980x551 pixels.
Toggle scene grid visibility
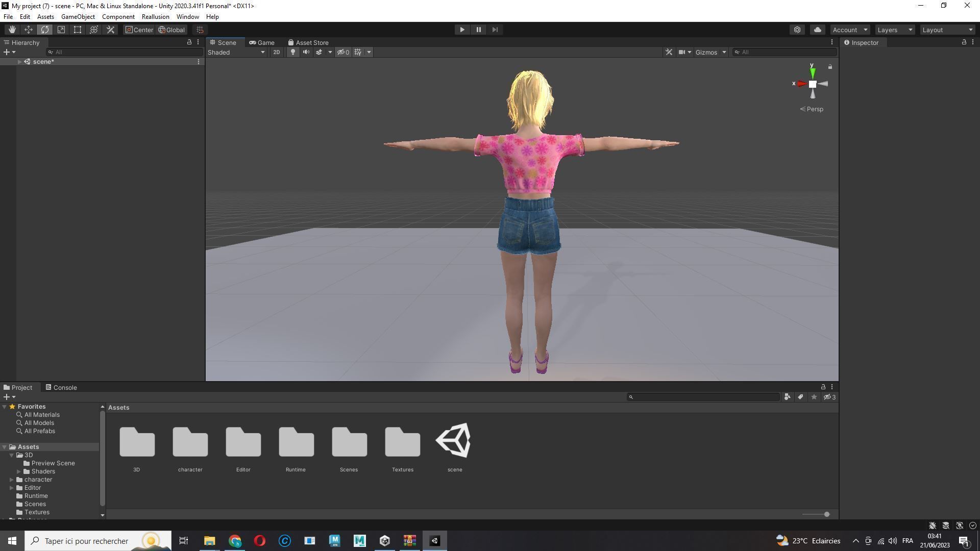coord(358,52)
